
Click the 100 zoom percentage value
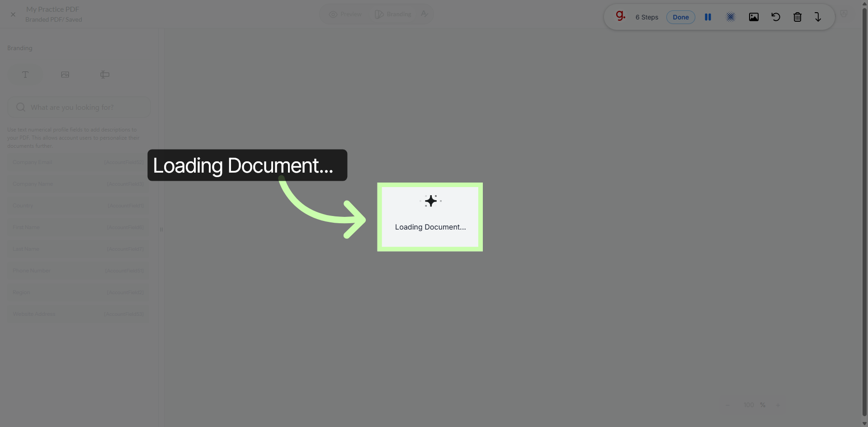[x=749, y=405]
